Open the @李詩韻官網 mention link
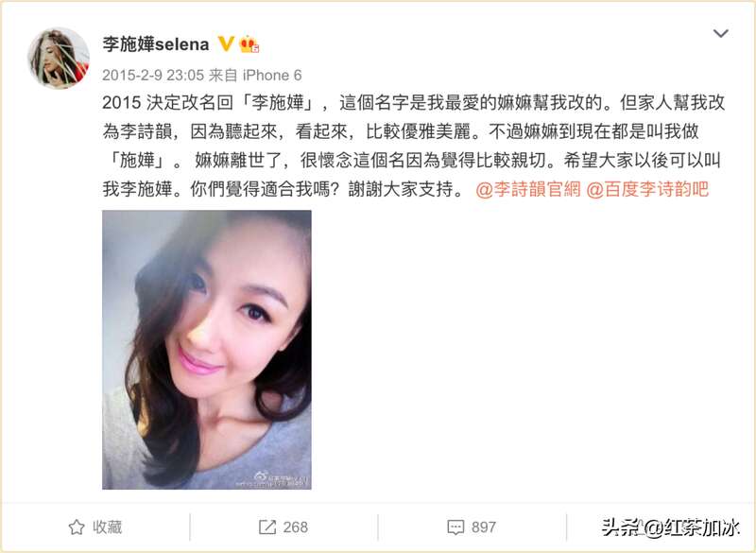The image size is (756, 553). [528, 189]
